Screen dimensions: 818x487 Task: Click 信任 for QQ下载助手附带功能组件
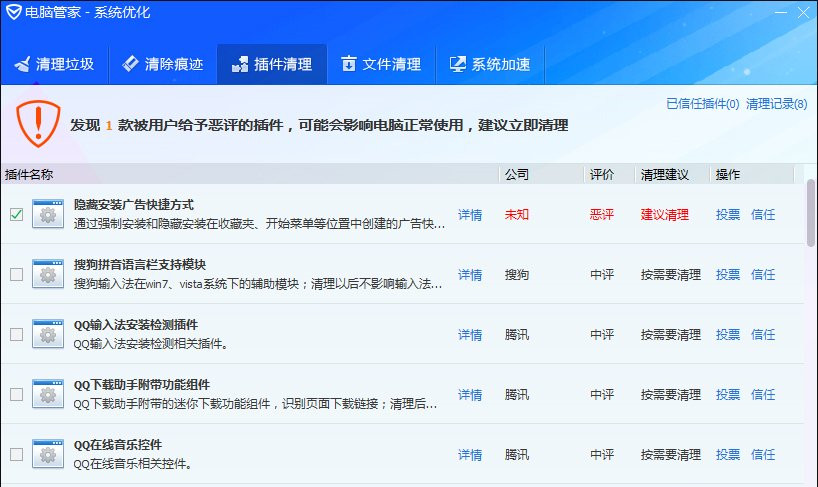[763, 395]
